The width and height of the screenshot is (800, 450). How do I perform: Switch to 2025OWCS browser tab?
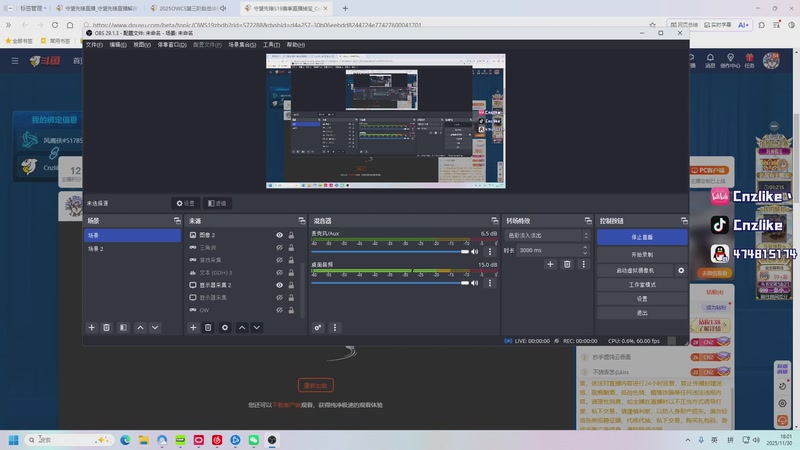(x=188, y=8)
